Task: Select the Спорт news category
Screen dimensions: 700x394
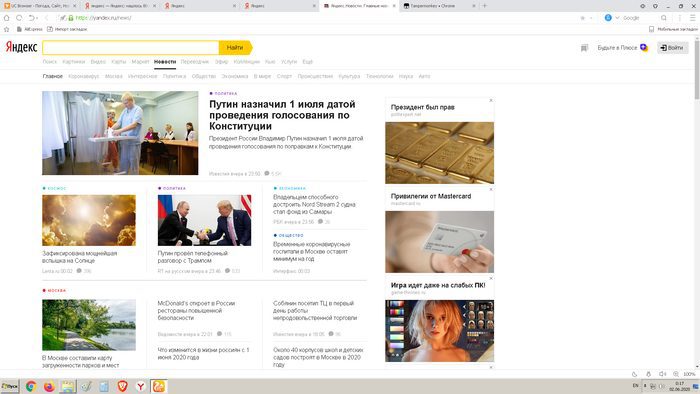Action: coord(284,76)
